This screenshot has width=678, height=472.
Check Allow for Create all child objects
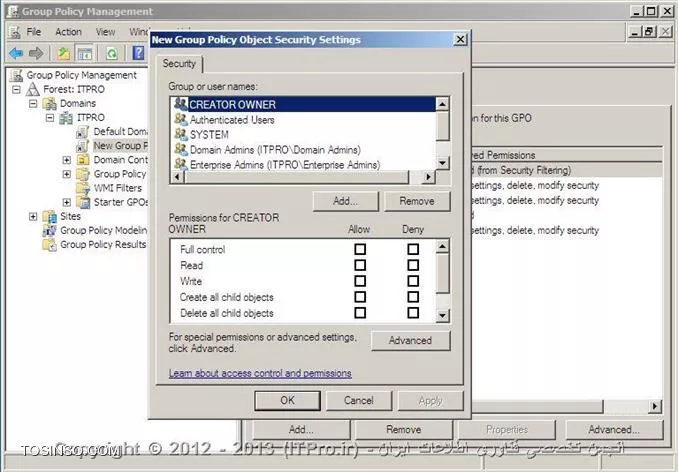click(x=360, y=297)
